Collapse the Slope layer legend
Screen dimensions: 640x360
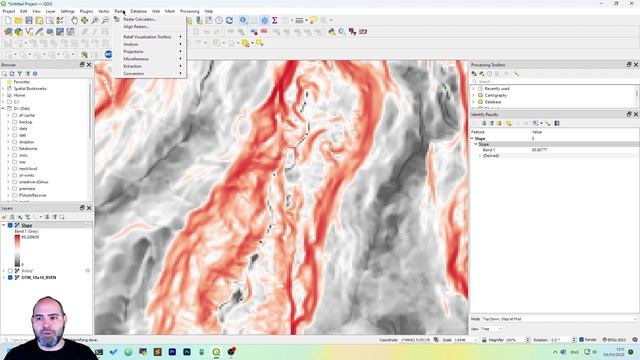click(4, 225)
